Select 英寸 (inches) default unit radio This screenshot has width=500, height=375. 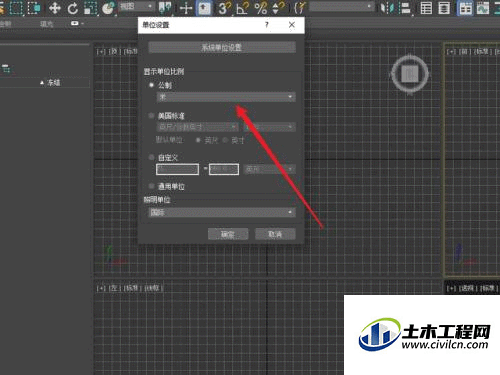pyautogui.click(x=225, y=140)
